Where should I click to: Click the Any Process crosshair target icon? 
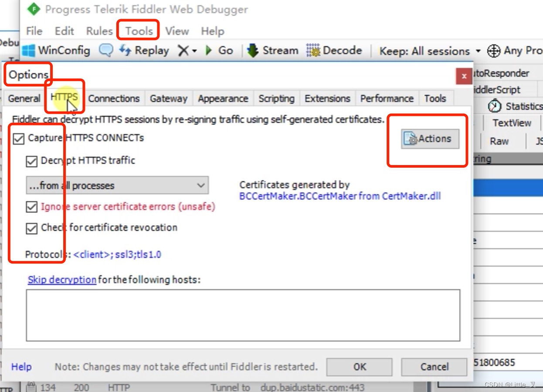493,51
